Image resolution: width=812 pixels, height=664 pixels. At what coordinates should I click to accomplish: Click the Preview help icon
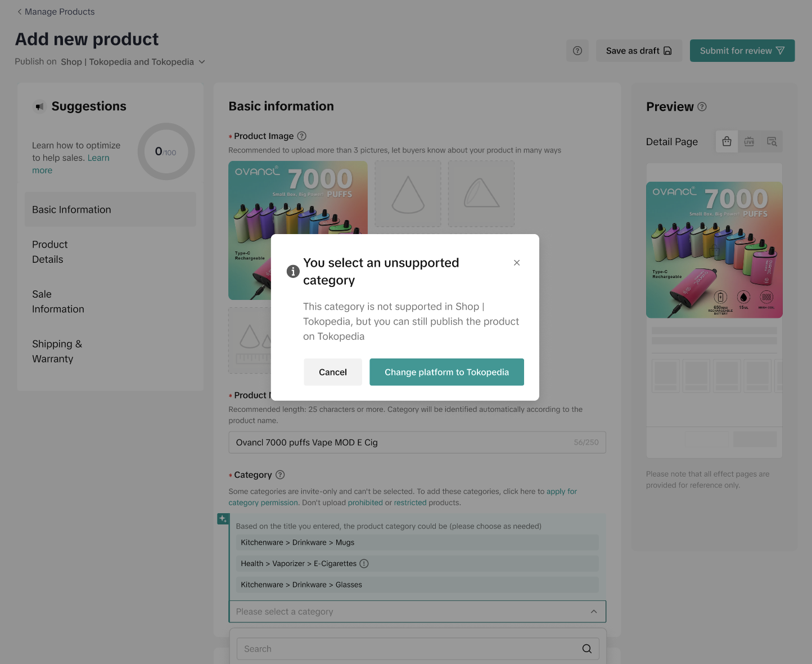pyautogui.click(x=702, y=106)
